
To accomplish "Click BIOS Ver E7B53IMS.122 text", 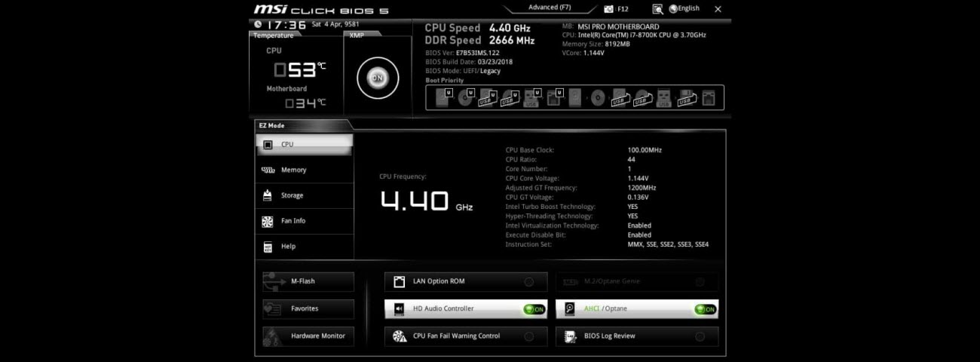I will pos(462,53).
